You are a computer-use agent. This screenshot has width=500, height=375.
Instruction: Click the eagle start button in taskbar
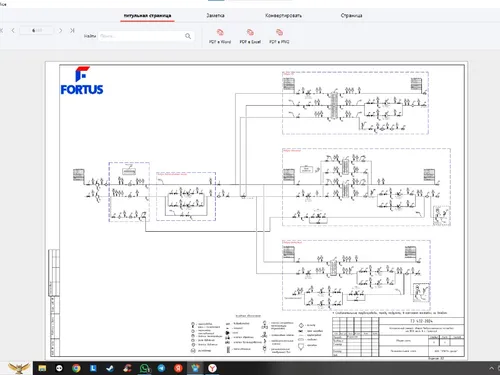(19, 368)
